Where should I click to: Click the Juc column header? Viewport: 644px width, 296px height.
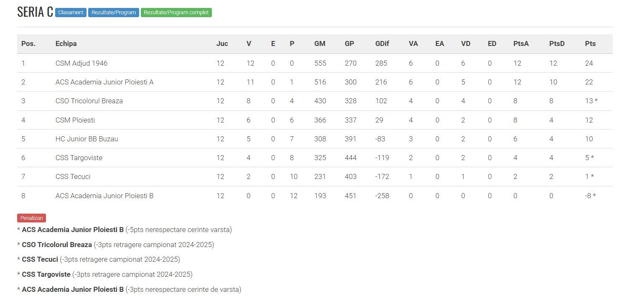222,43
